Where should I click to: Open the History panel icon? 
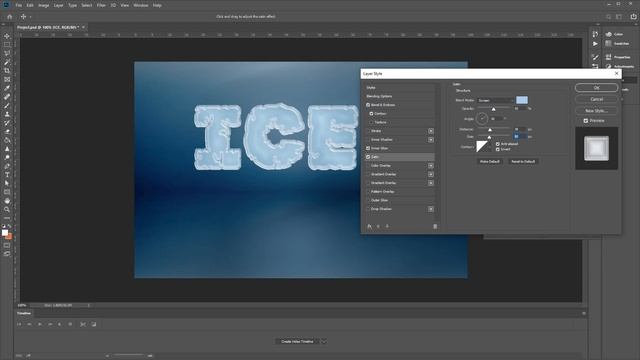tap(595, 34)
